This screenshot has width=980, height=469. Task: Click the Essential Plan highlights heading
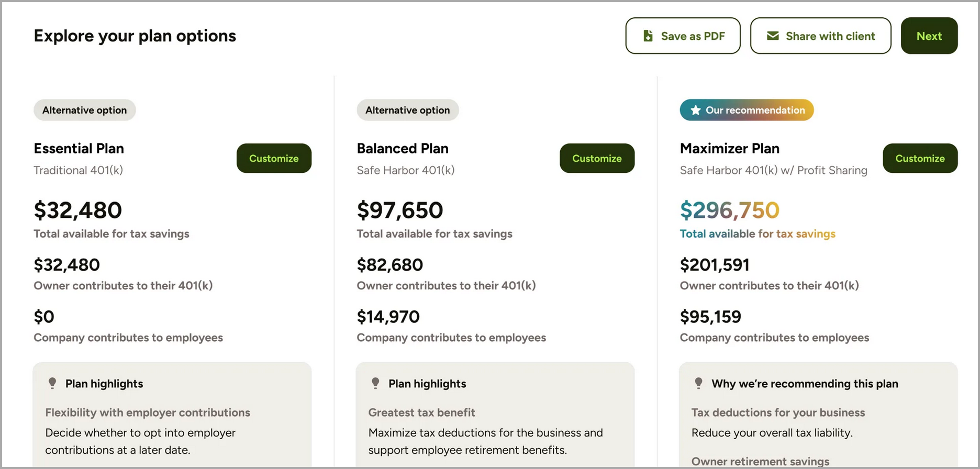[x=104, y=384]
